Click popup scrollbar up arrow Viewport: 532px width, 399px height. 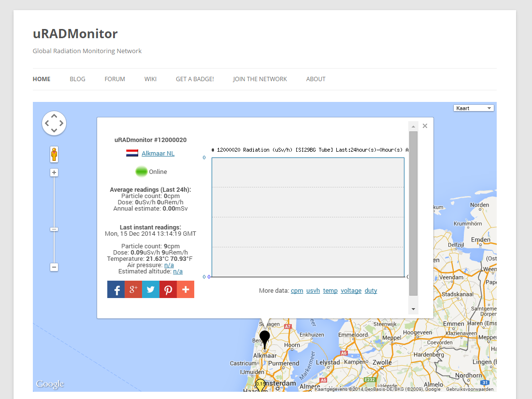pyautogui.click(x=413, y=127)
